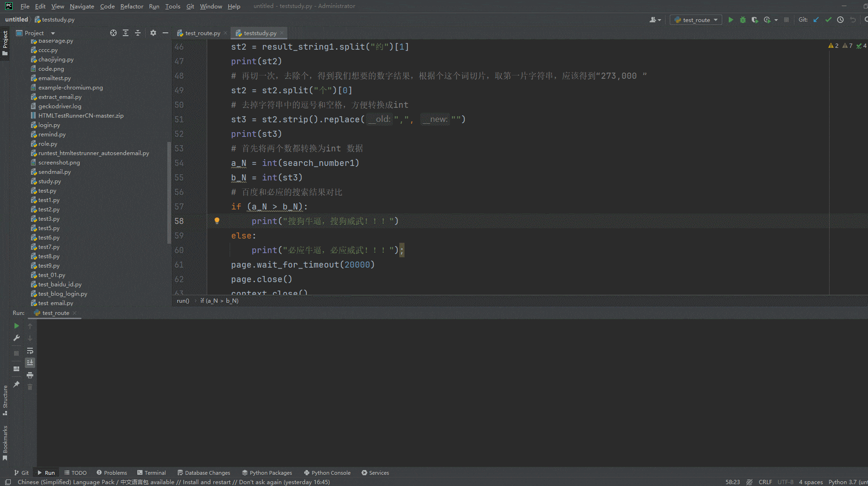This screenshot has height=486, width=868.
Task: Open the test_route run configuration dropdown
Action: coord(696,20)
